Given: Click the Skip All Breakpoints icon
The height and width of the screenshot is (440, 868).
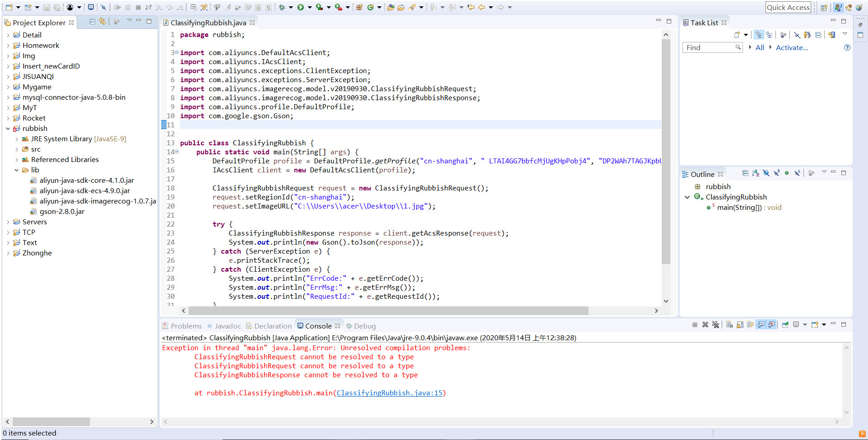Looking at the screenshot, I should tap(103, 7).
